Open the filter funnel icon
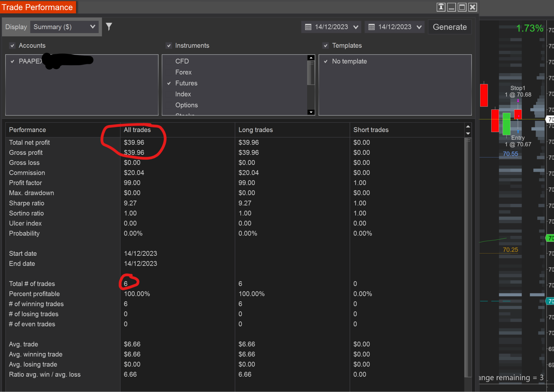554x392 pixels. [109, 27]
